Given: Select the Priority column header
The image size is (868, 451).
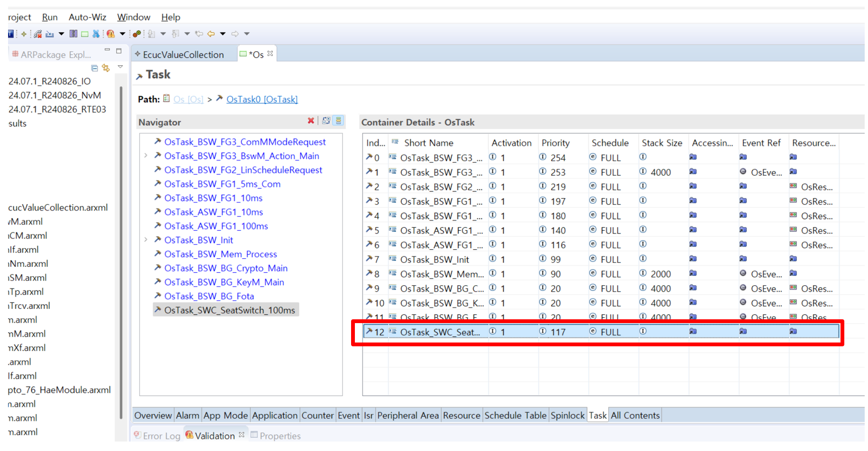Looking at the screenshot, I should coord(555,143).
